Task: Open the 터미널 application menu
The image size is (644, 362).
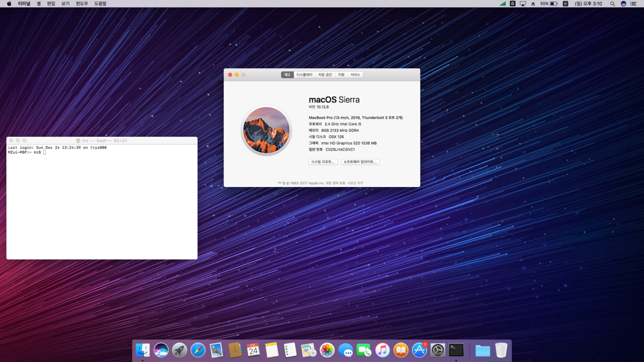Action: tap(24, 4)
